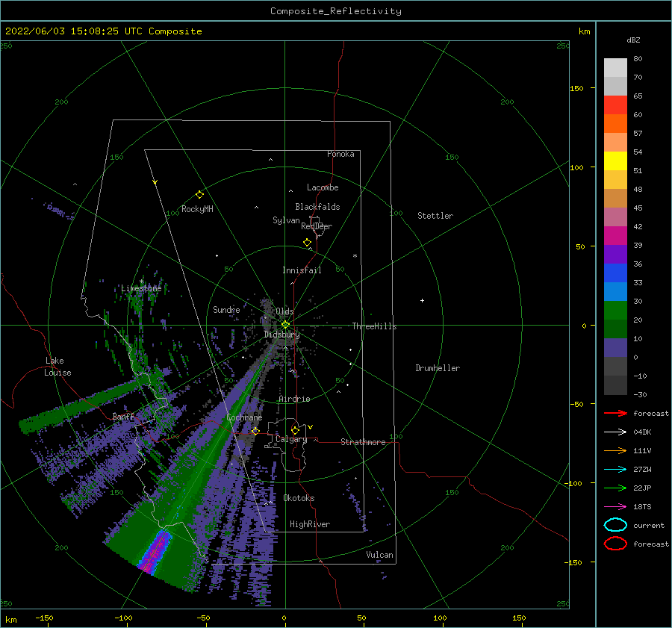Click the Limestone label
Screen dimensions: 672x628
pyautogui.click(x=141, y=288)
